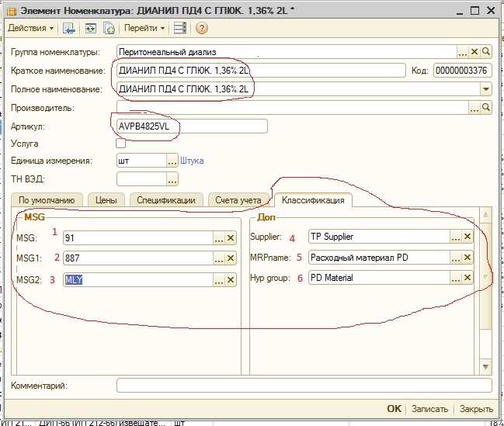Open the Спецификации tab
The image size is (504, 426).
(x=166, y=200)
